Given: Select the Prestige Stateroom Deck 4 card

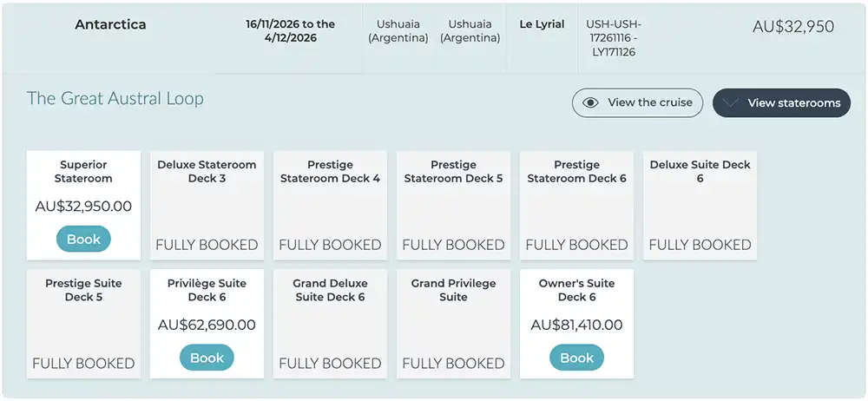Looking at the screenshot, I should (x=330, y=205).
